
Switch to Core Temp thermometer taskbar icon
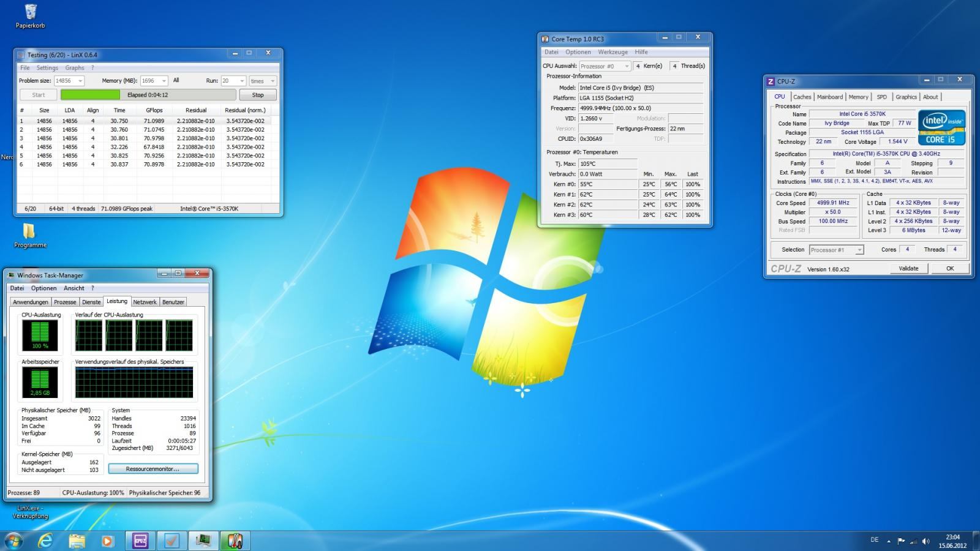[x=235, y=541]
